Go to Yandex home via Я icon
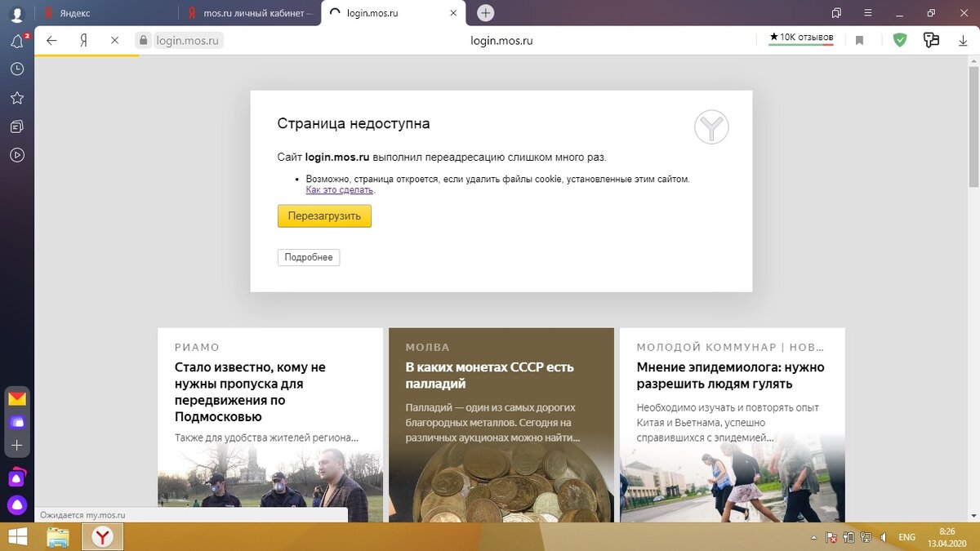The image size is (980, 551). click(83, 40)
